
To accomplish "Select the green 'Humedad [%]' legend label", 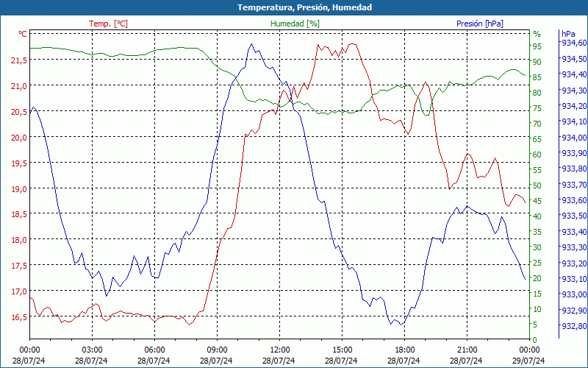I will click(x=295, y=24).
